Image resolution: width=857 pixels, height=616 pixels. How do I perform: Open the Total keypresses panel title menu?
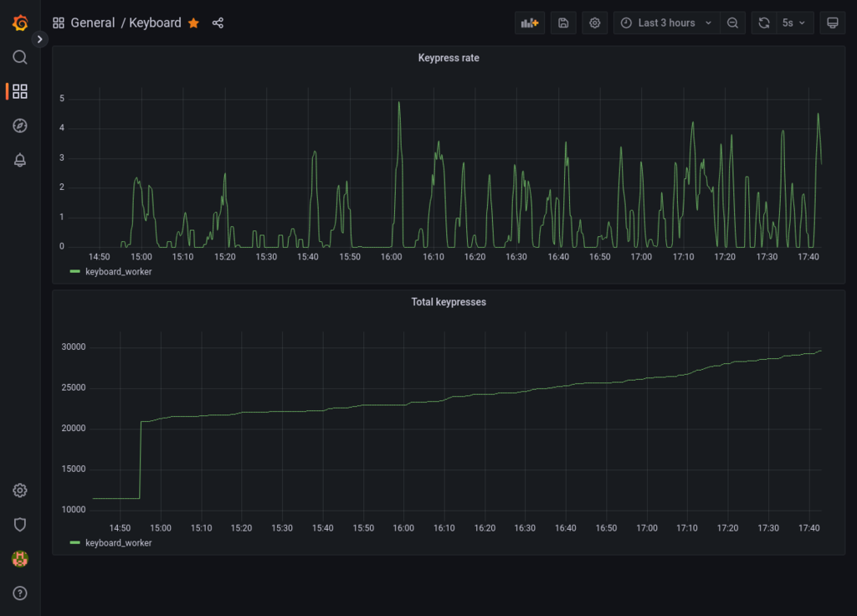point(449,301)
